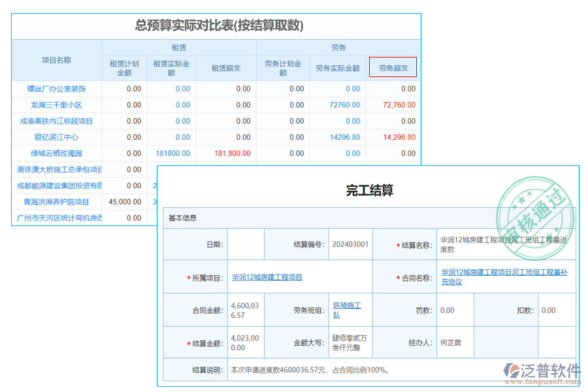Click the 日期 input field
Screen dimensions: 588x392
pos(247,244)
